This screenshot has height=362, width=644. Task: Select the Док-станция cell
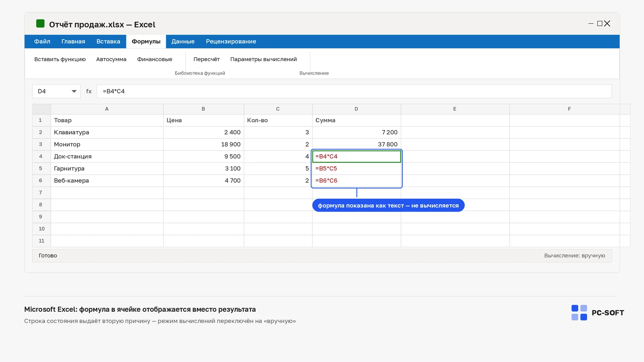[107, 156]
